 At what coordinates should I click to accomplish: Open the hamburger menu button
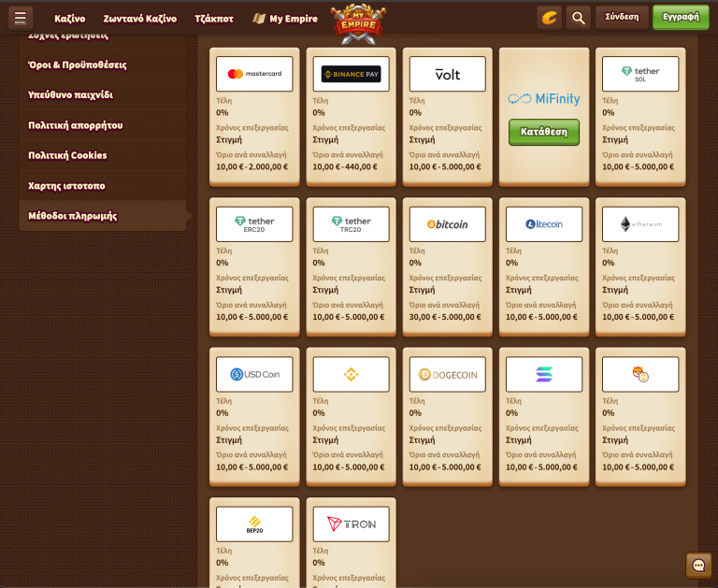click(20, 18)
